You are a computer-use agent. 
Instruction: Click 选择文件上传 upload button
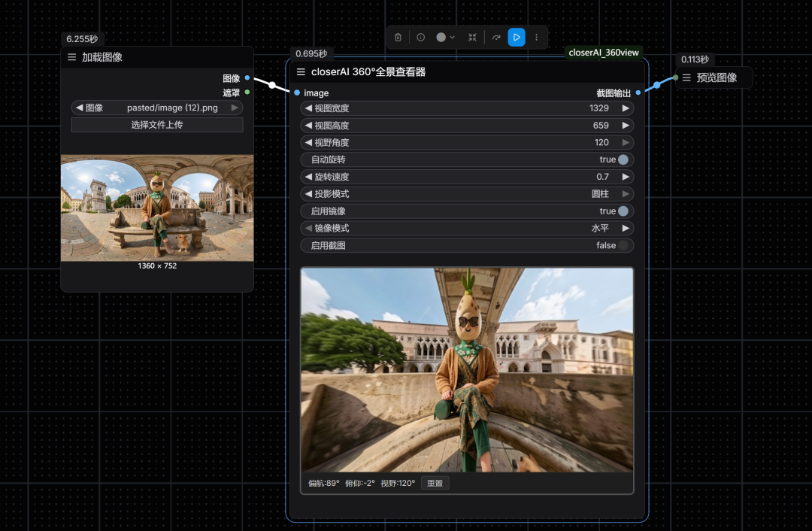tap(157, 125)
